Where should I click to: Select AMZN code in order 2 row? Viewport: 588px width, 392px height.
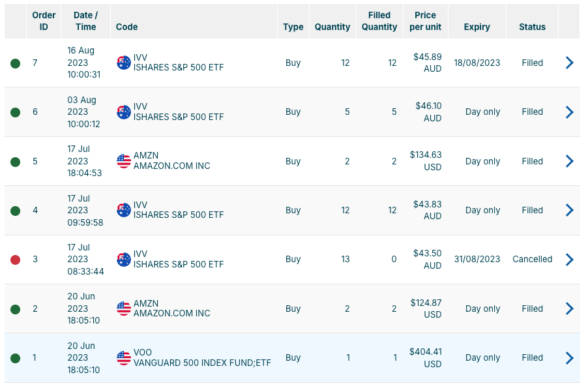pos(146,303)
